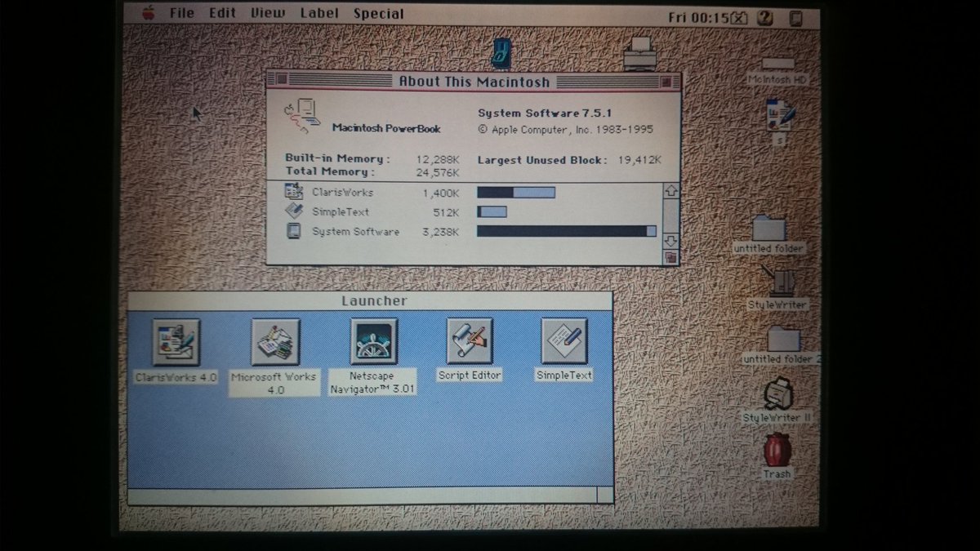Image resolution: width=980 pixels, height=551 pixels.
Task: Launch Microsoft Works 4.0 from Launcher
Action: point(275,342)
